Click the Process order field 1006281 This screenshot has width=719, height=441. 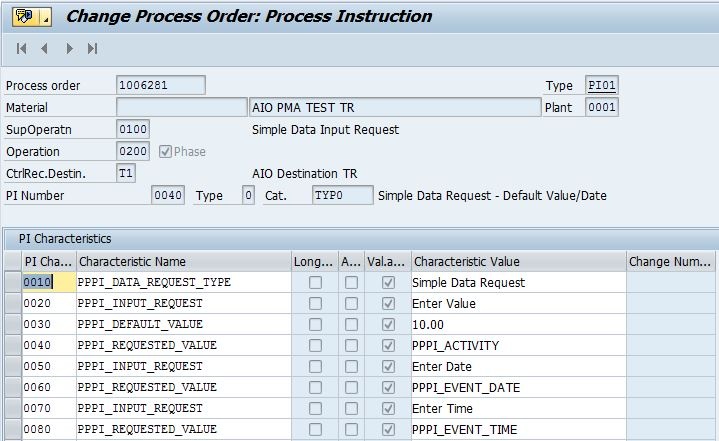(x=160, y=85)
